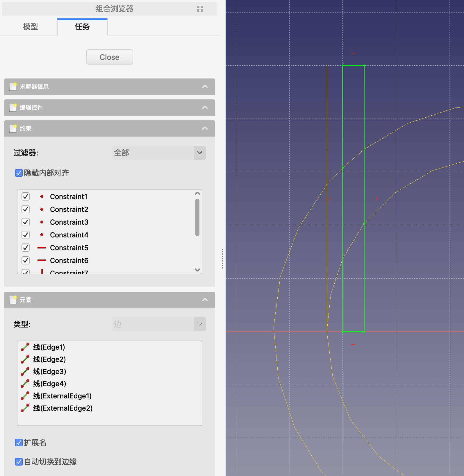Disable 自动切换到边缘 checkbox
Viewport: 464px width, 476px height.
tap(19, 462)
